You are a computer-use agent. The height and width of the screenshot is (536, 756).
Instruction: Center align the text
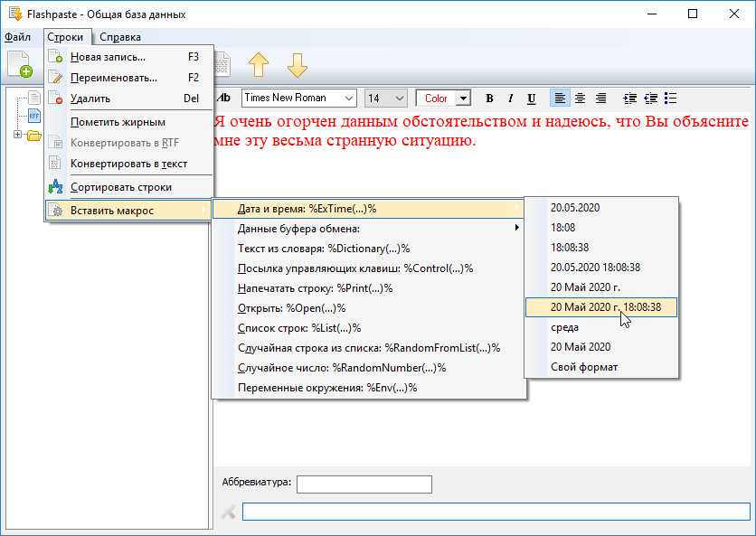(x=580, y=99)
